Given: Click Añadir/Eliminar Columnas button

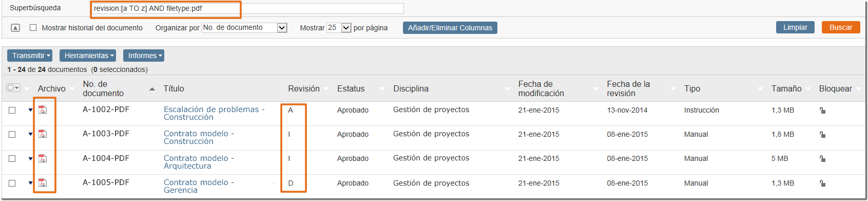Looking at the screenshot, I should [x=450, y=28].
